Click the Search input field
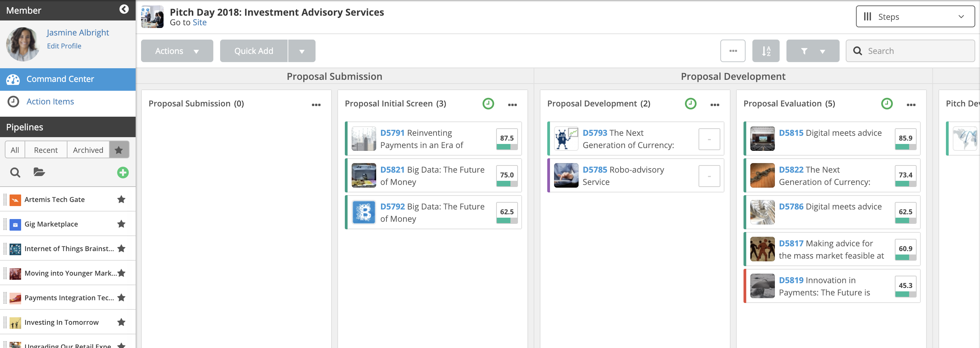 coord(910,50)
